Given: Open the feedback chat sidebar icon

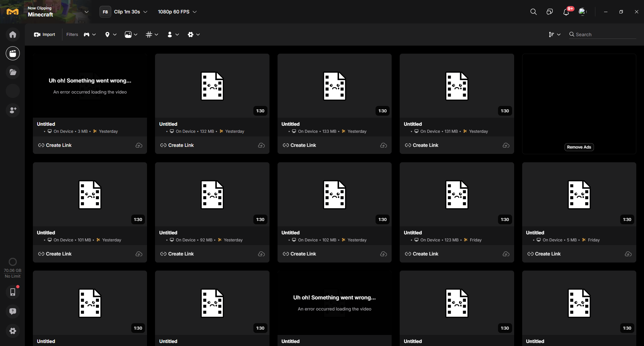Looking at the screenshot, I should coord(13,311).
